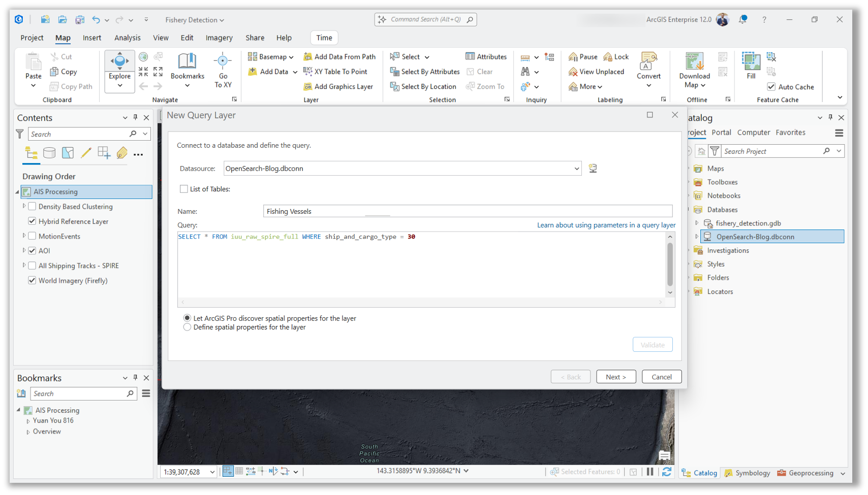
Task: Open the Basemap dropdown
Action: (x=270, y=57)
